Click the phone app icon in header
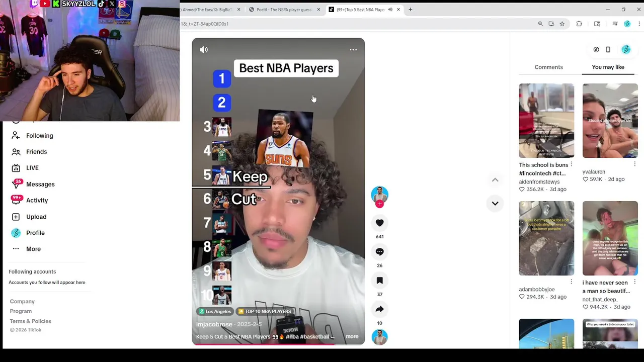This screenshot has width=644, height=362. coord(608,50)
